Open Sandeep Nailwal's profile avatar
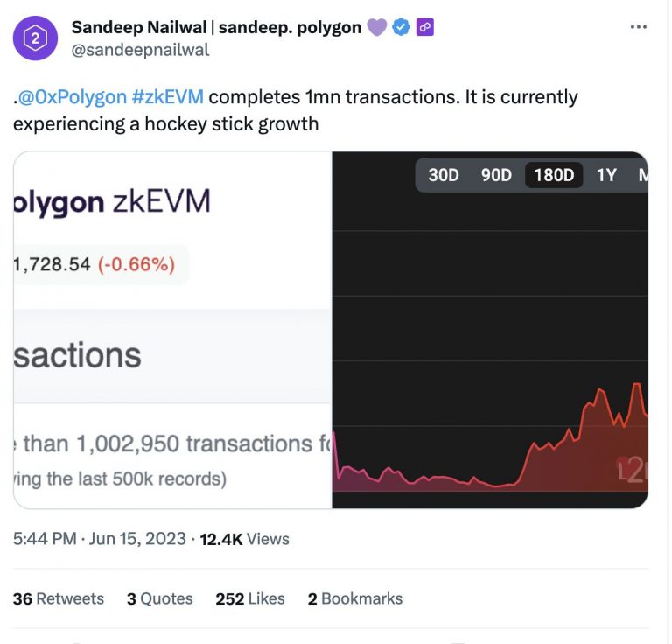Viewport: 672px width, 644px height. pos(35,38)
